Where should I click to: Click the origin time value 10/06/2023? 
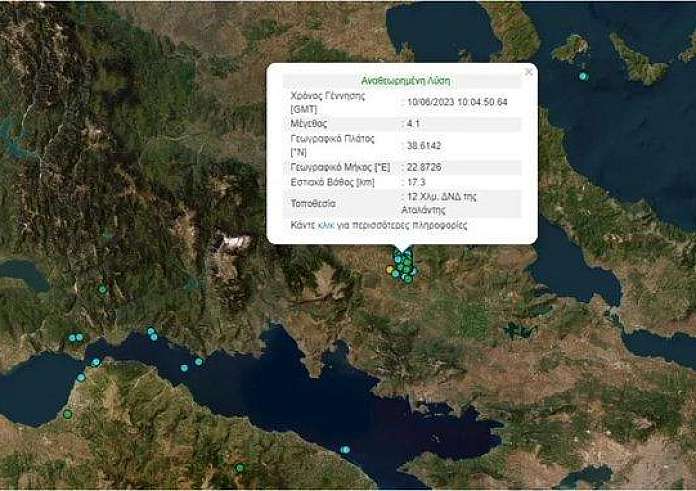457,102
